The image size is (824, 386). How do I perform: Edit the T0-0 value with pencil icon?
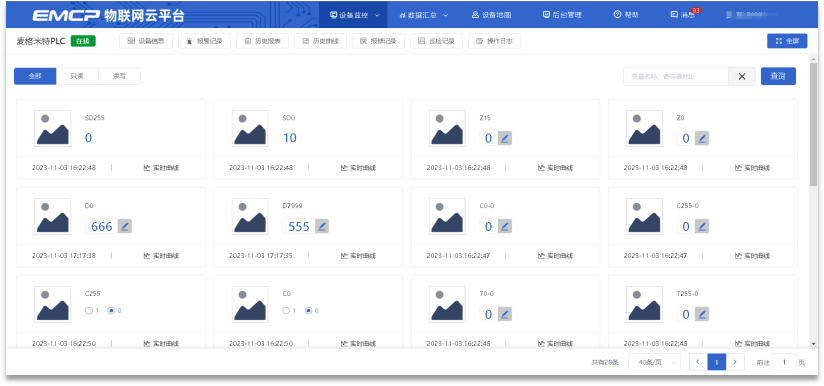click(x=504, y=314)
